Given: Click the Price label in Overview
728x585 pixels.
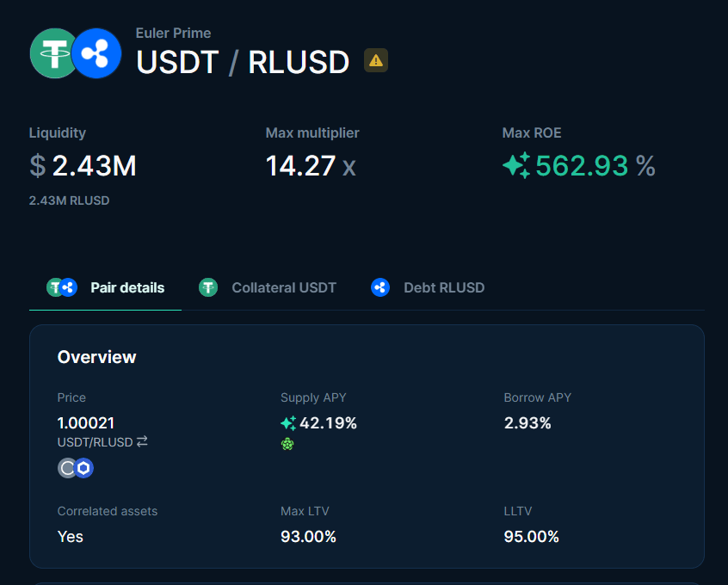Looking at the screenshot, I should 71,398.
